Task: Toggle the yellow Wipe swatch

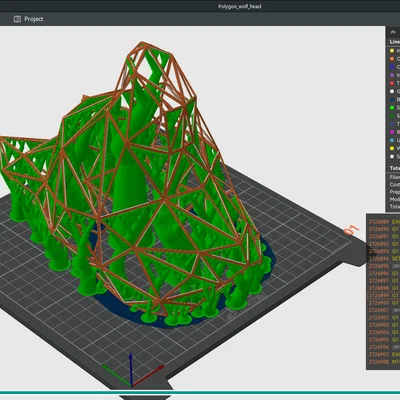Action: click(392, 148)
